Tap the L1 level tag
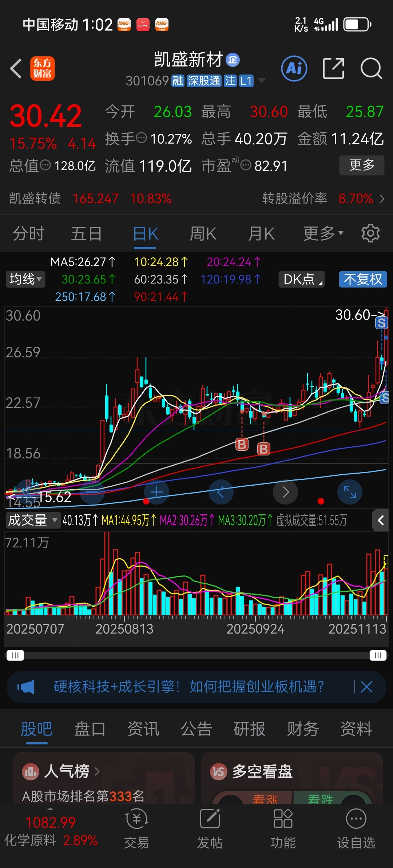This screenshot has width=393, height=868. tap(246, 81)
